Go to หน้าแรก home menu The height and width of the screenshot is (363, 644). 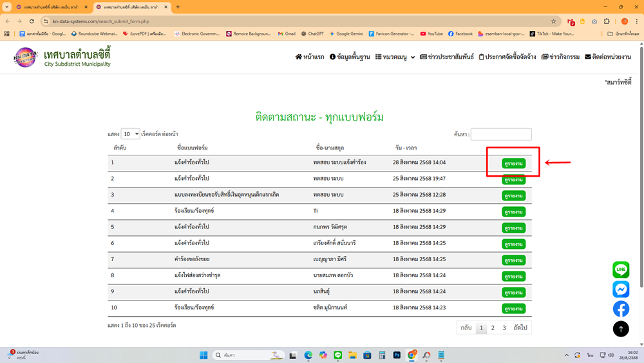pos(310,57)
